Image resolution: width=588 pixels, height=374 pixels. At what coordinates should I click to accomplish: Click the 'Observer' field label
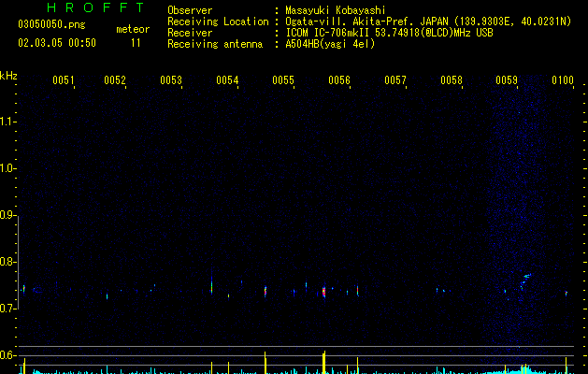pos(190,10)
